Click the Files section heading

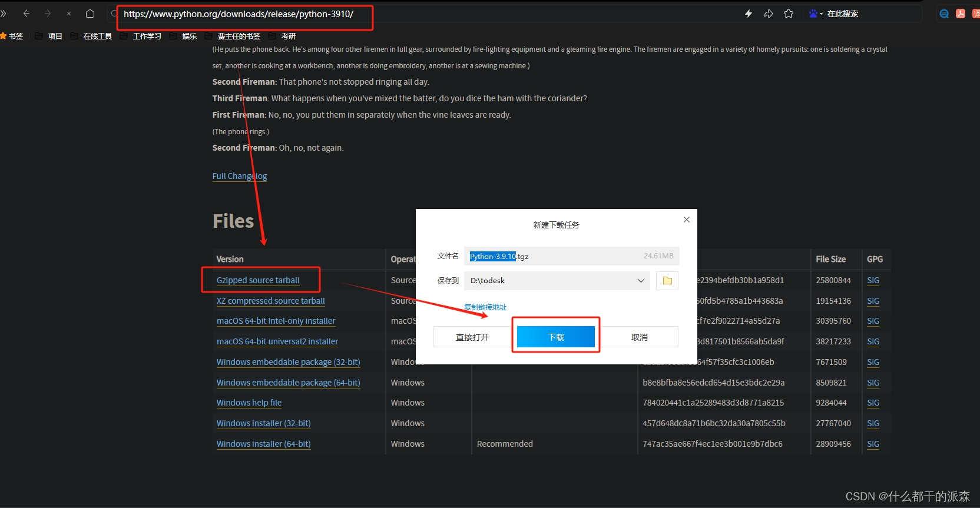coord(233,221)
